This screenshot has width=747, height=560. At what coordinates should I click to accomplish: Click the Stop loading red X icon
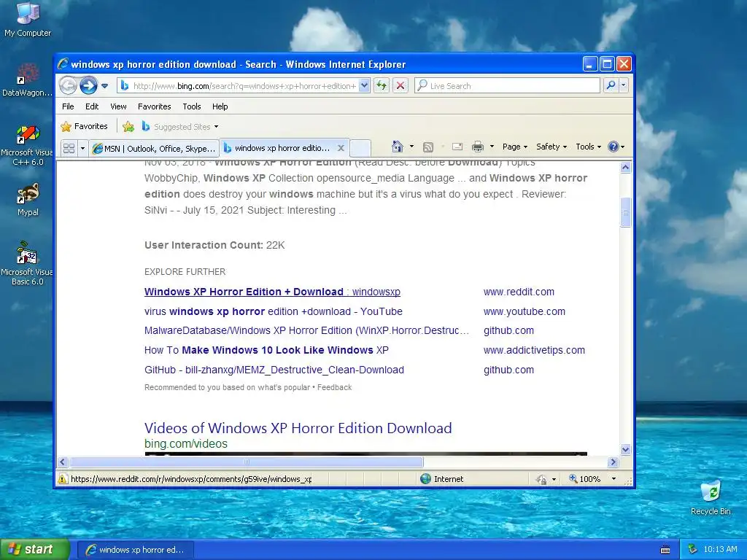tap(400, 86)
